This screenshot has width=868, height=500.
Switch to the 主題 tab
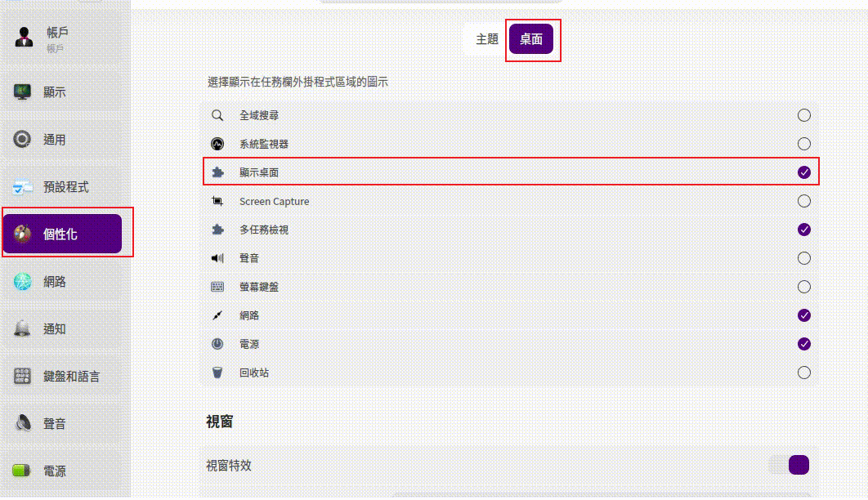[x=487, y=39]
